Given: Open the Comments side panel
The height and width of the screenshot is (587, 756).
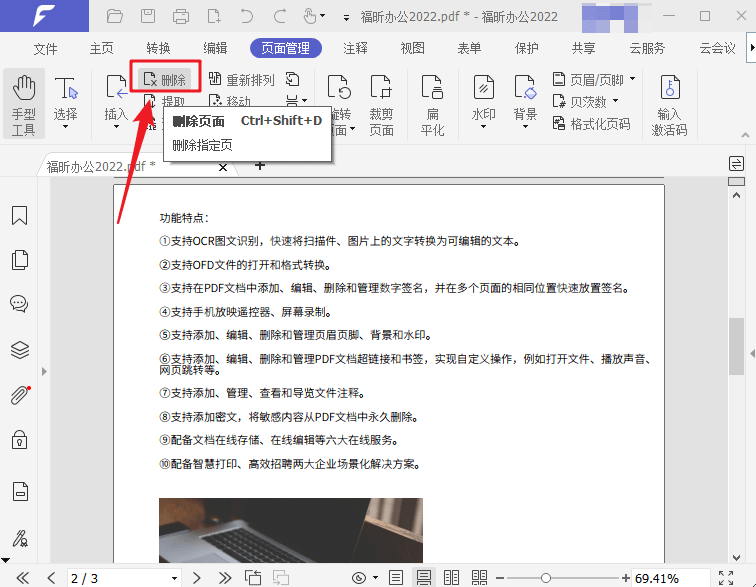Looking at the screenshot, I should click(x=19, y=304).
